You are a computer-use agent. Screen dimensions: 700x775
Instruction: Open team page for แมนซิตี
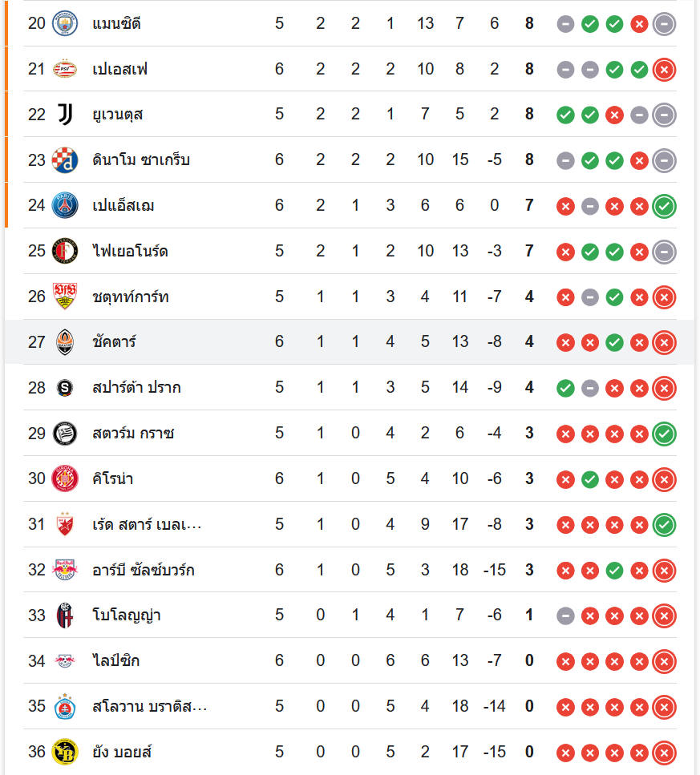117,23
